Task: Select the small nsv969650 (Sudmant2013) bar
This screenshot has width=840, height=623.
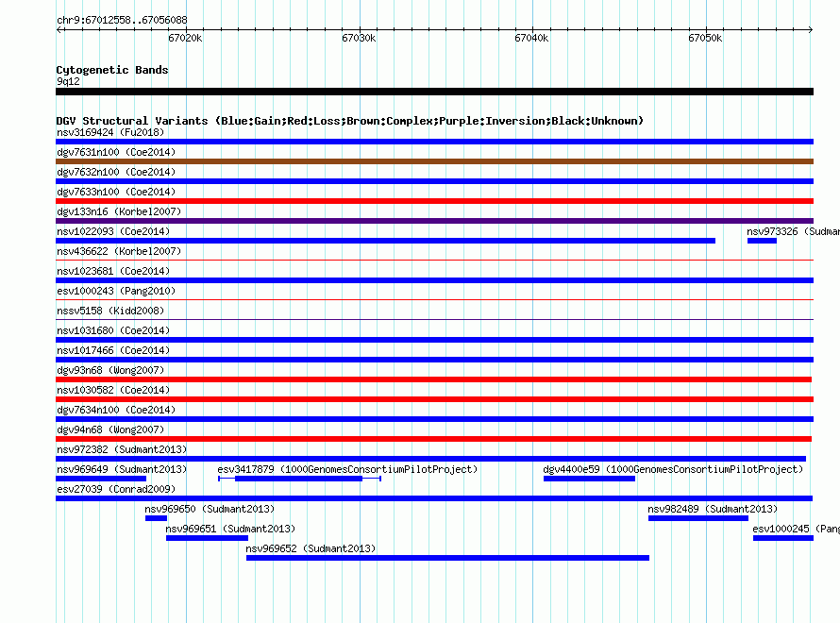Action: click(156, 518)
